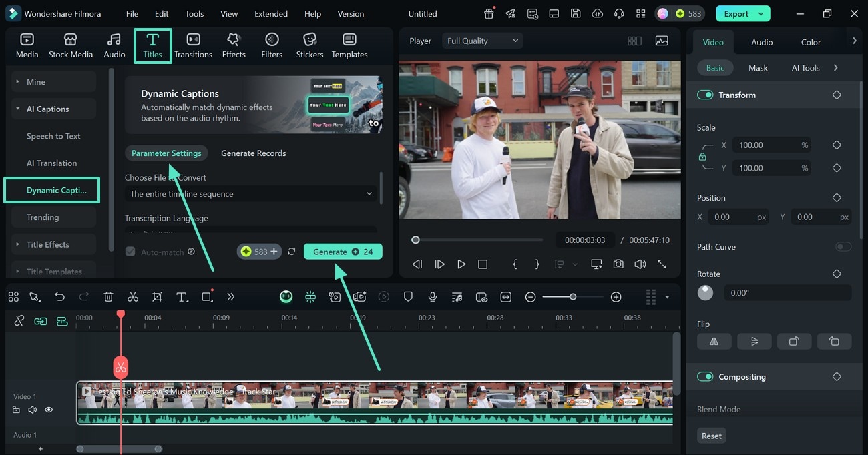Select the crop tool in timeline toolbar
Viewport: 868px width, 455px height.
pyautogui.click(x=157, y=297)
